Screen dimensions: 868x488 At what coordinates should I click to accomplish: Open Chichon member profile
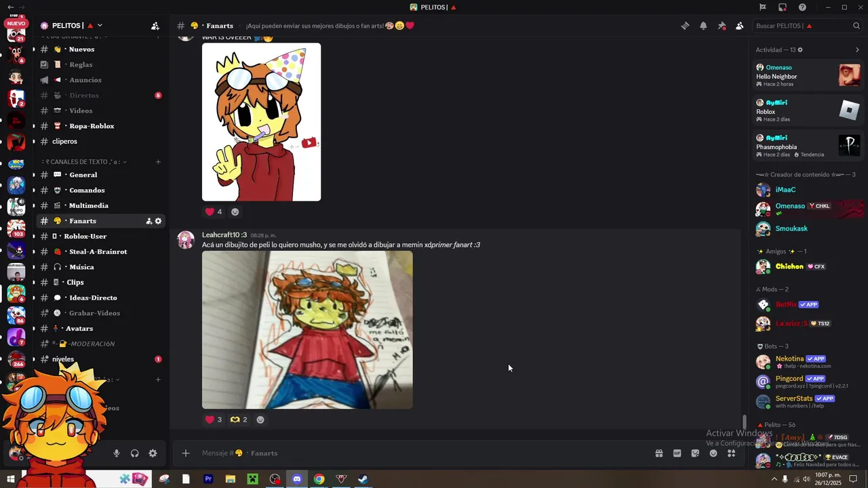click(x=808, y=266)
